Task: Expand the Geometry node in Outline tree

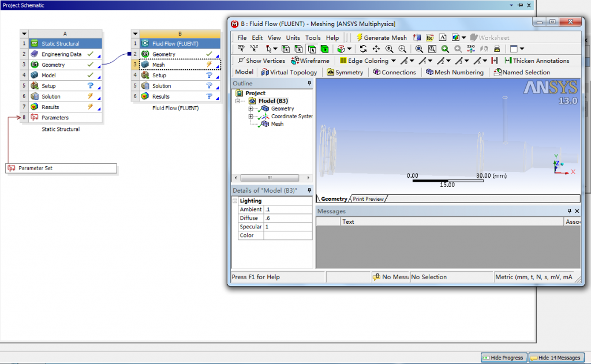Action: (x=250, y=108)
